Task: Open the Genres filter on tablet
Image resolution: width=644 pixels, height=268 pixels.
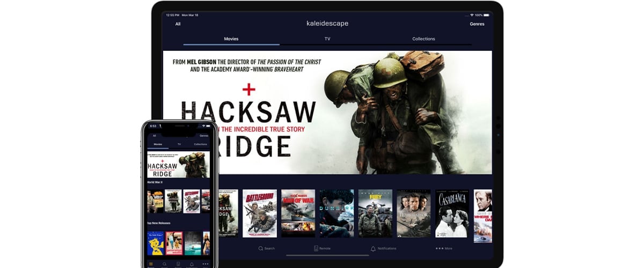Action: (x=477, y=24)
